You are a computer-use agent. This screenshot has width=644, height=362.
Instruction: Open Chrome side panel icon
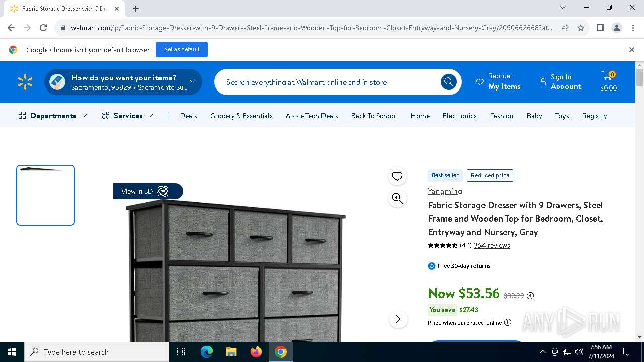[601, 28]
